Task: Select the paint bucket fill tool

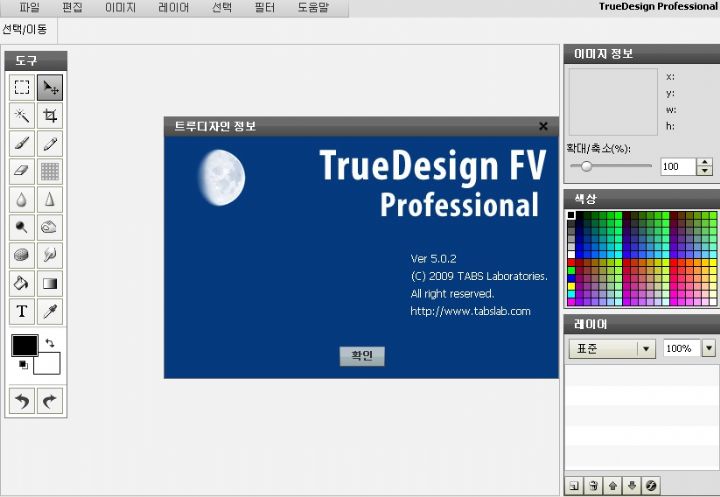Action: tap(22, 283)
